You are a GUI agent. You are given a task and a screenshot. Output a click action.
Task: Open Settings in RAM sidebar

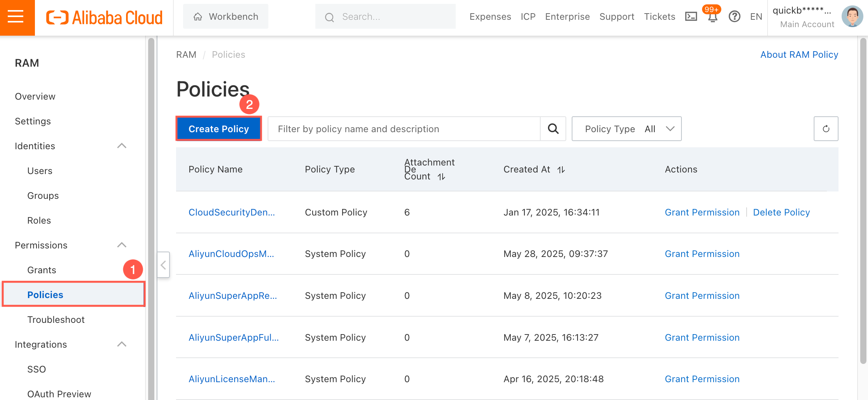click(x=33, y=121)
